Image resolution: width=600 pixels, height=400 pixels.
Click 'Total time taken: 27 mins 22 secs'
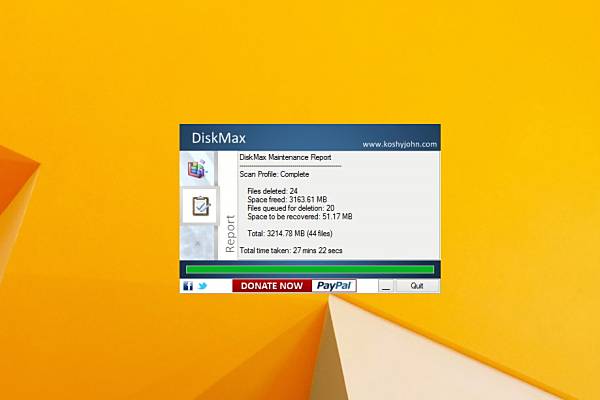click(x=291, y=250)
